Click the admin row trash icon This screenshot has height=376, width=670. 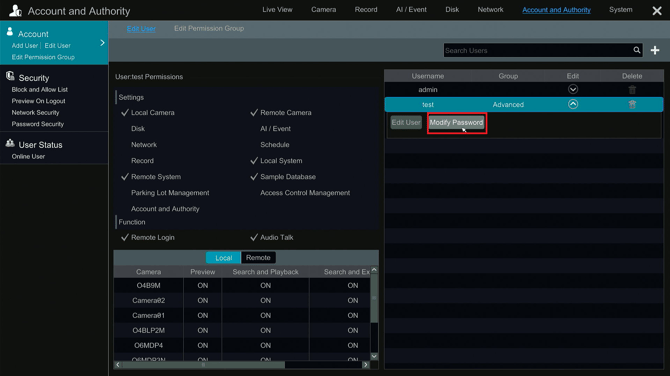point(632,89)
